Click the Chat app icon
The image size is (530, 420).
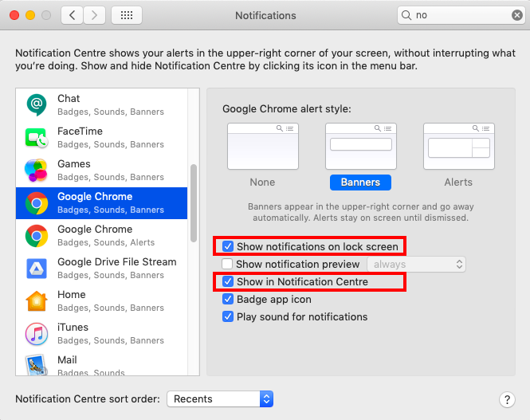[x=37, y=104]
